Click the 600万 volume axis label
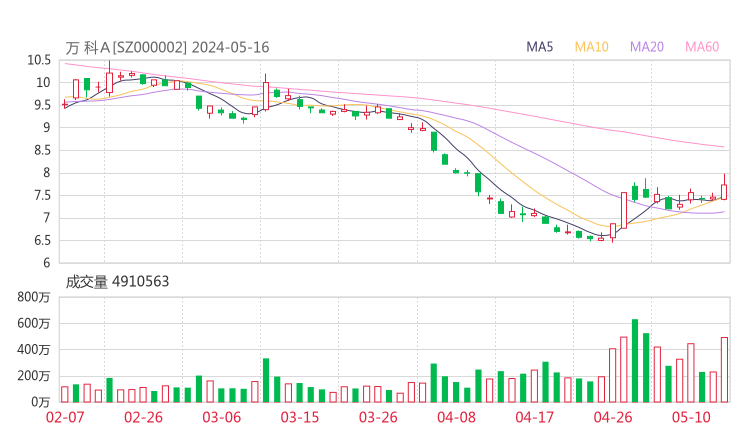The width and height of the screenshot is (740, 440). (x=33, y=323)
